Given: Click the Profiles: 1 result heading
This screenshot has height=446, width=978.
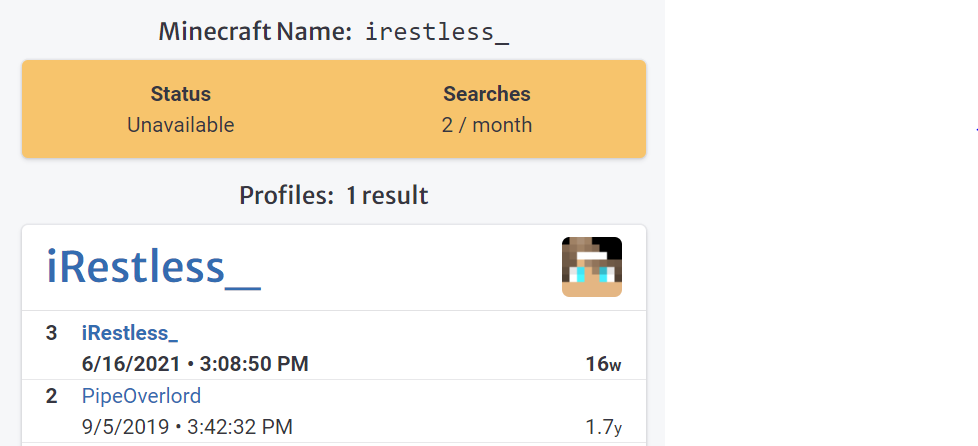Looking at the screenshot, I should 334,196.
